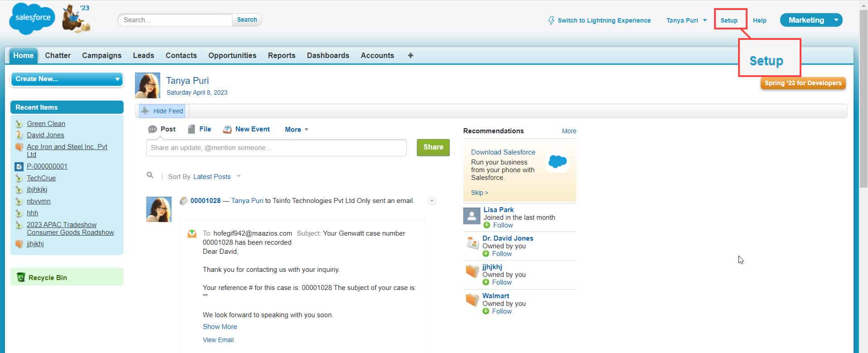Open the post 00001028 action arrow menu
The height and width of the screenshot is (353, 868).
(x=432, y=201)
